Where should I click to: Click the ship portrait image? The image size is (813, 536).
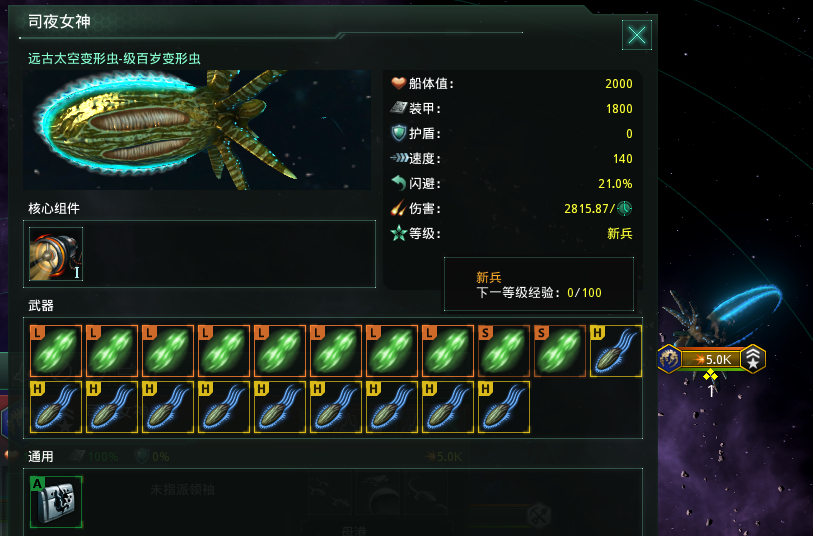click(x=197, y=130)
